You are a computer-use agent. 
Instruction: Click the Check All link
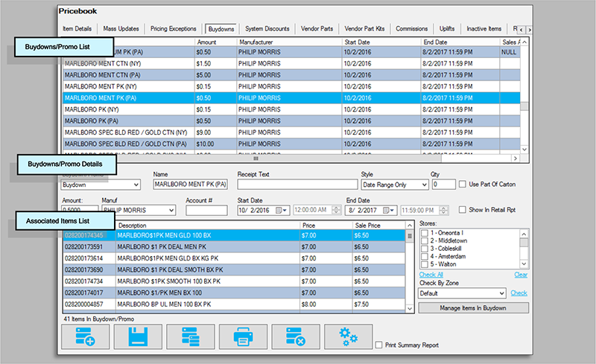click(x=431, y=275)
